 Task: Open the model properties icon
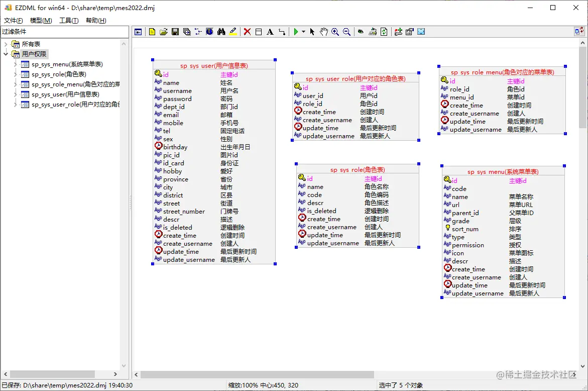point(410,32)
